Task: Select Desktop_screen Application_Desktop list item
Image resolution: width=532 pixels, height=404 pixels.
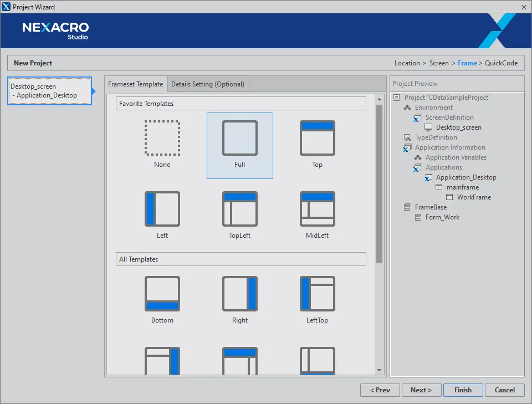Action: [49, 91]
